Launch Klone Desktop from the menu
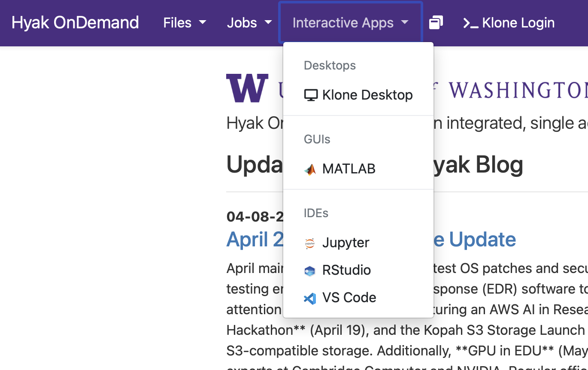The height and width of the screenshot is (370, 588). (x=358, y=95)
